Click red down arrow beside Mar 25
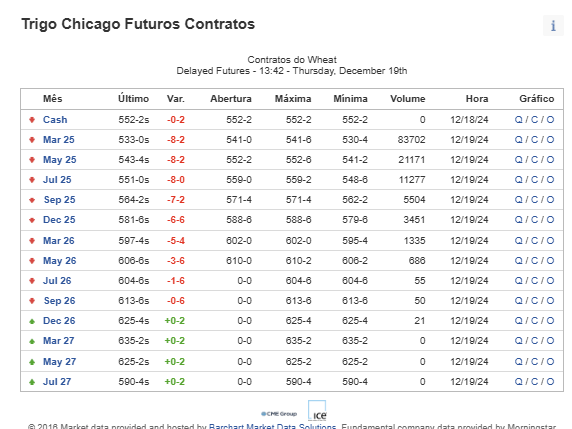This screenshot has width=572, height=429. pyautogui.click(x=32, y=140)
